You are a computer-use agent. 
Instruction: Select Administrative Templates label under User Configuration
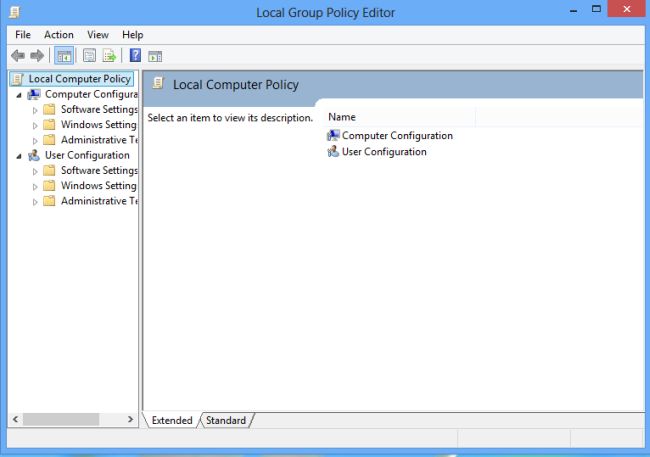click(99, 201)
